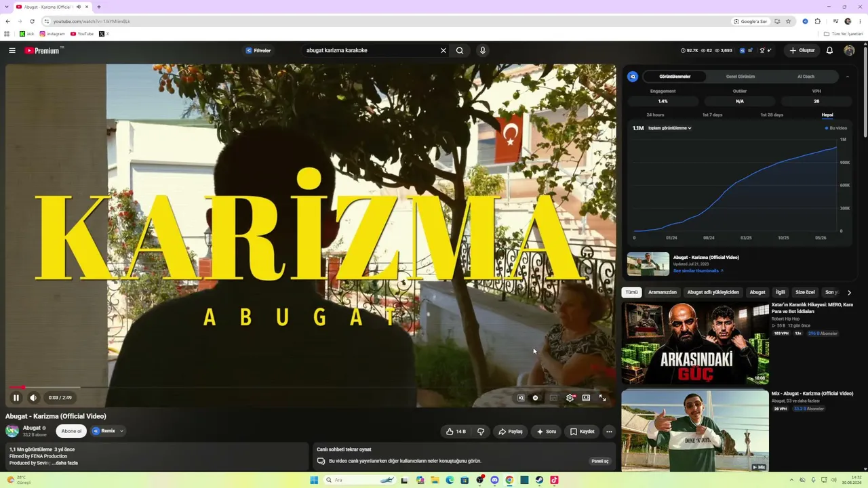
Task: Open See similar thumbnails link
Action: (x=698, y=270)
